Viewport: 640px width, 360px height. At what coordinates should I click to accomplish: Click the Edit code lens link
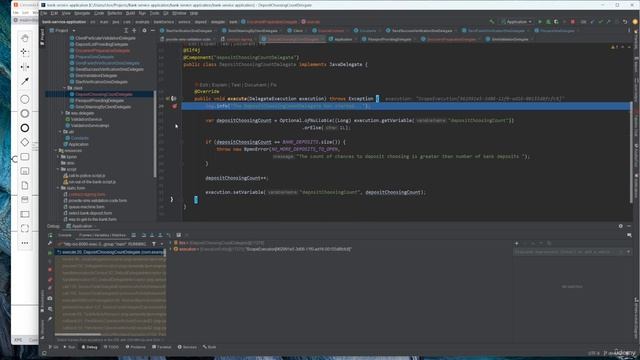coord(204,85)
